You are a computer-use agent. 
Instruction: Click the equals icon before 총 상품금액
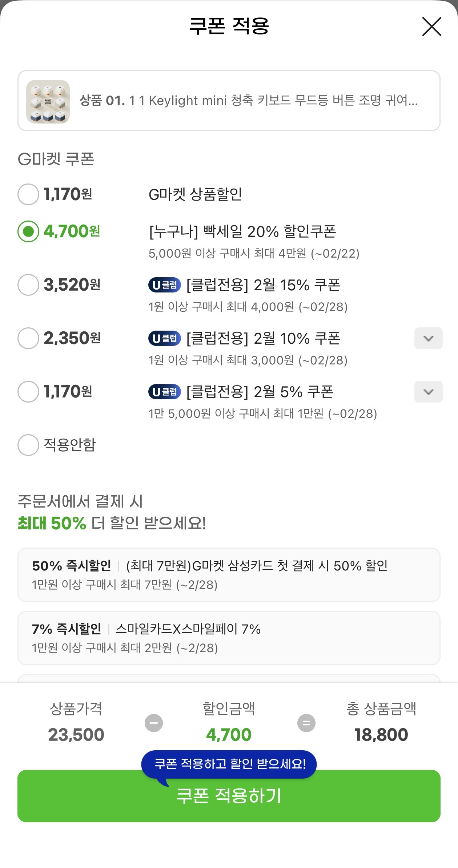coord(306,723)
